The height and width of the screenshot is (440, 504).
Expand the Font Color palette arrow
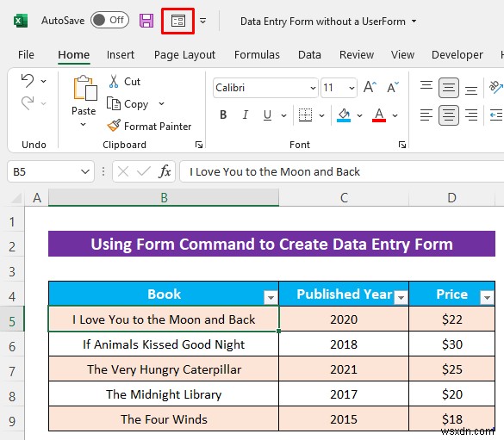pos(395,115)
